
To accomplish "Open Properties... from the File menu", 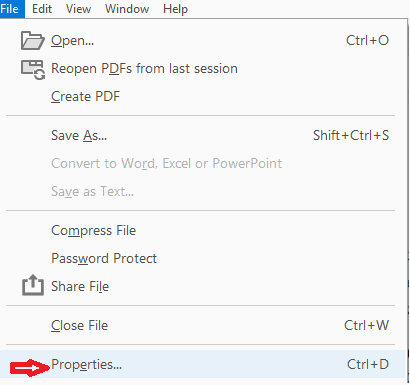I will coord(203,364).
